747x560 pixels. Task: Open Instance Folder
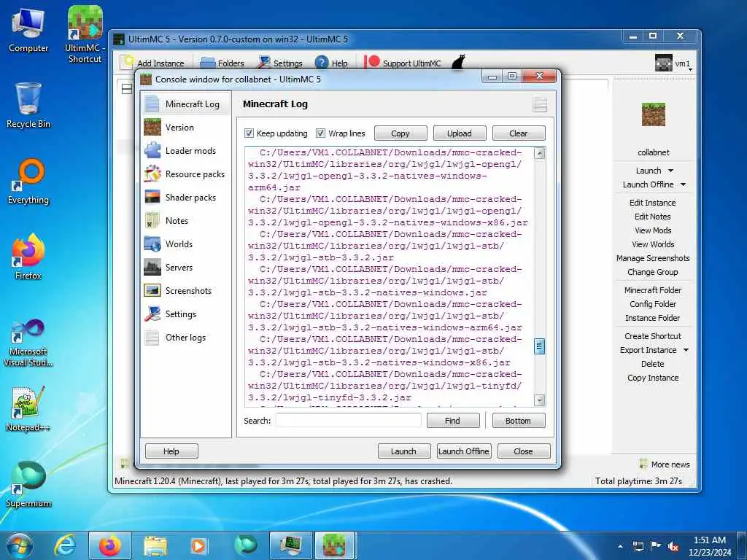[653, 317]
